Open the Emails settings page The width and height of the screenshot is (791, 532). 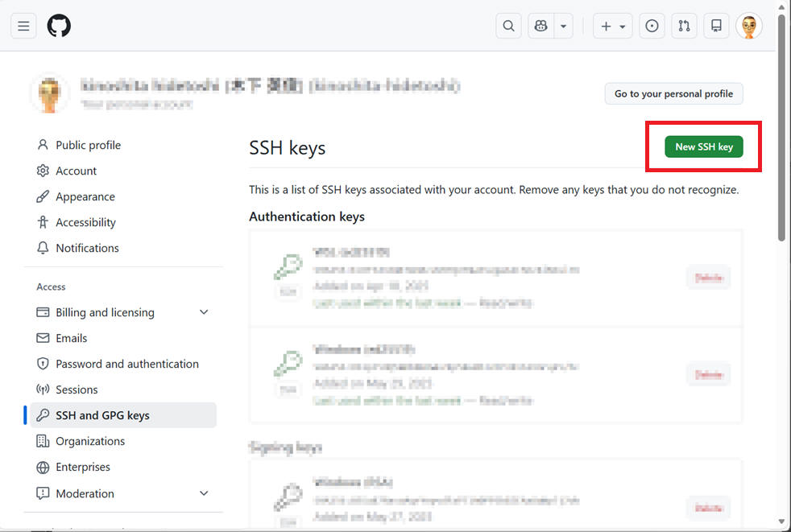(71, 338)
